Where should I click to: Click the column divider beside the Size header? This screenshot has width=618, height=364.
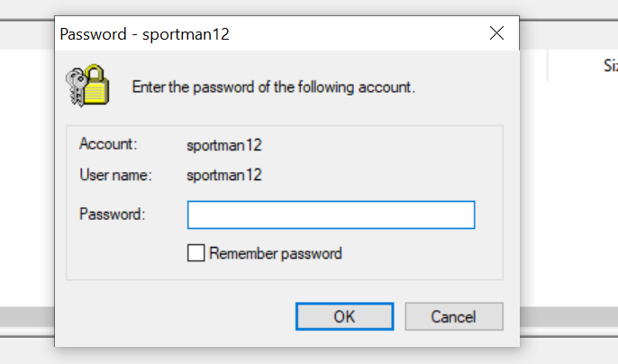coord(548,66)
